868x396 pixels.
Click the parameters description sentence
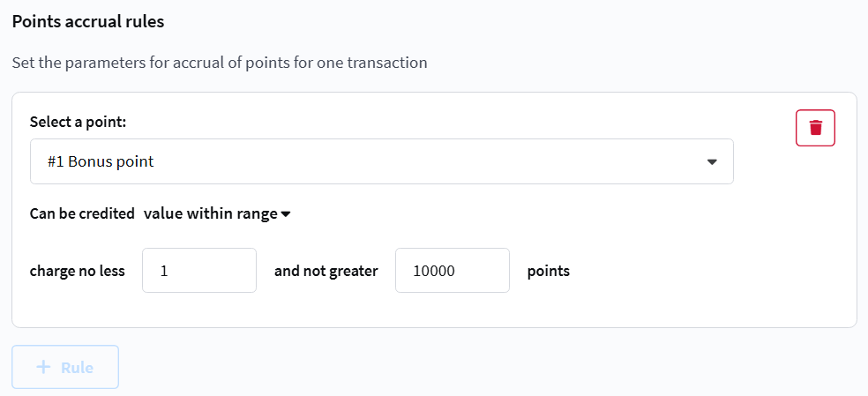pos(220,64)
